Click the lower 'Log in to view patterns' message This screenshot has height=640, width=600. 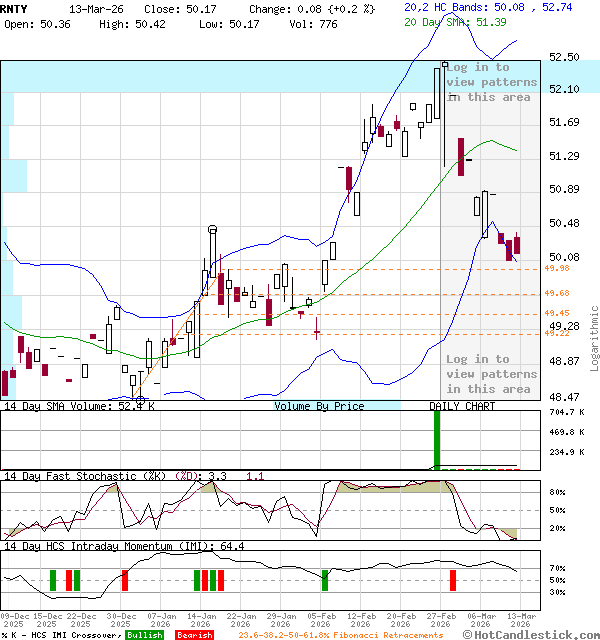pos(490,374)
